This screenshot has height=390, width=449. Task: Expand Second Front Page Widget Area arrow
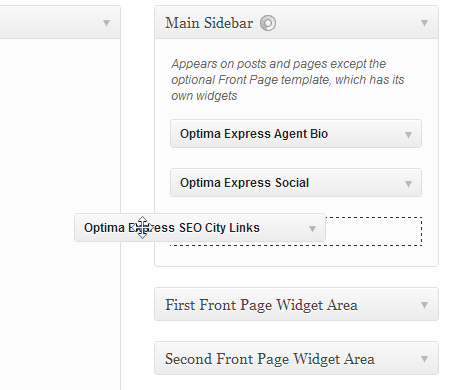424,359
